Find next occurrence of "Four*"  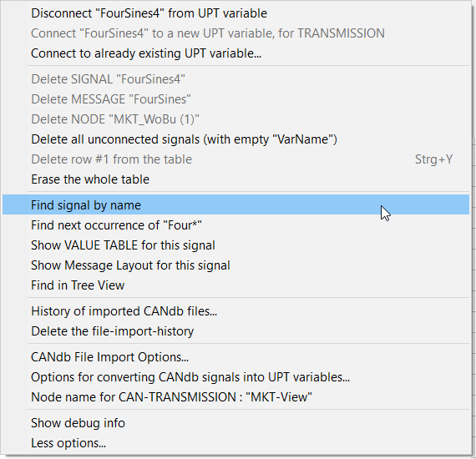tap(235, 225)
